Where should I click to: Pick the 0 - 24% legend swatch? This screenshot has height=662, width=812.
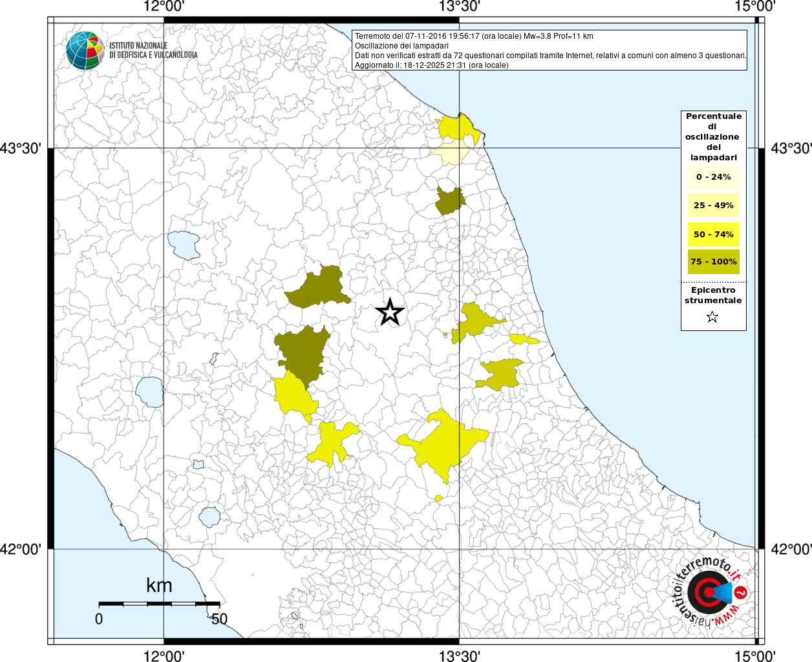[x=713, y=177]
